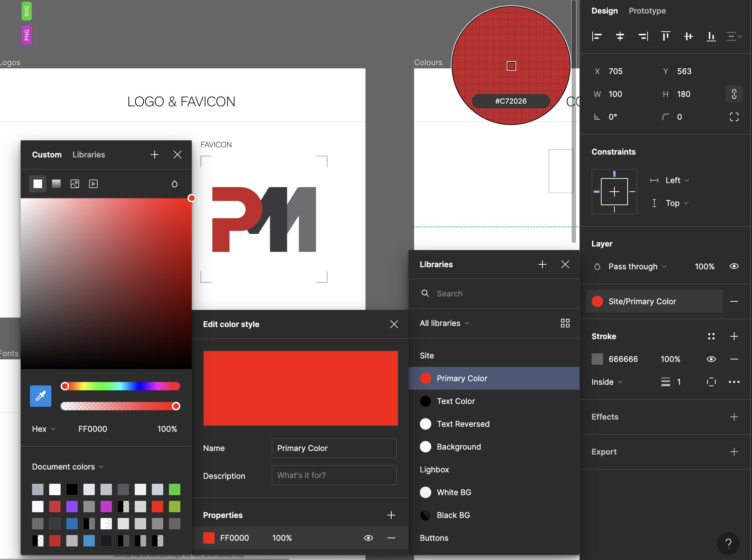
Task: Click the Description input field
Action: click(334, 475)
